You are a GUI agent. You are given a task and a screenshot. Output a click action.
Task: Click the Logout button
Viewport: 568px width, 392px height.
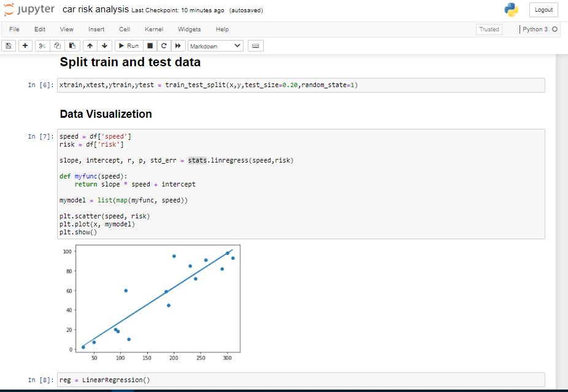543,10
